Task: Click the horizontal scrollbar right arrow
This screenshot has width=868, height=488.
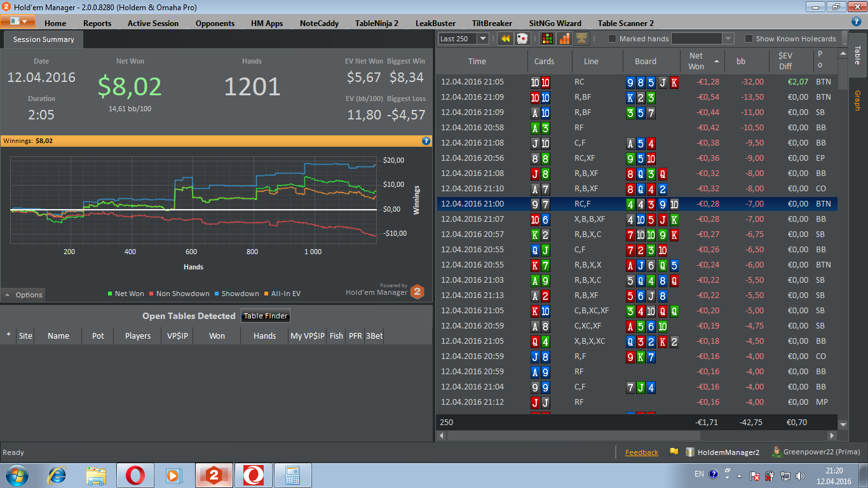Action: coord(832,436)
